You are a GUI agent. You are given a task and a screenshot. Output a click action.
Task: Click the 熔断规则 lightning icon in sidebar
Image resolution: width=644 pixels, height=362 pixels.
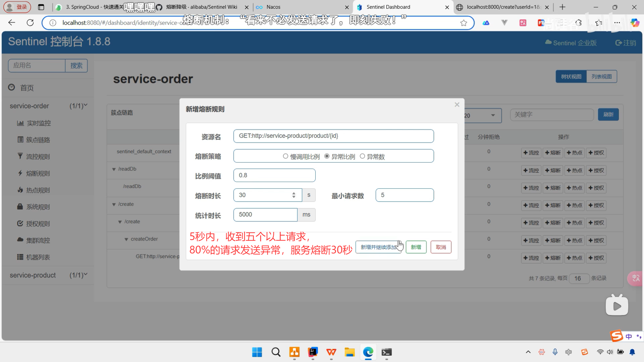[x=20, y=173]
